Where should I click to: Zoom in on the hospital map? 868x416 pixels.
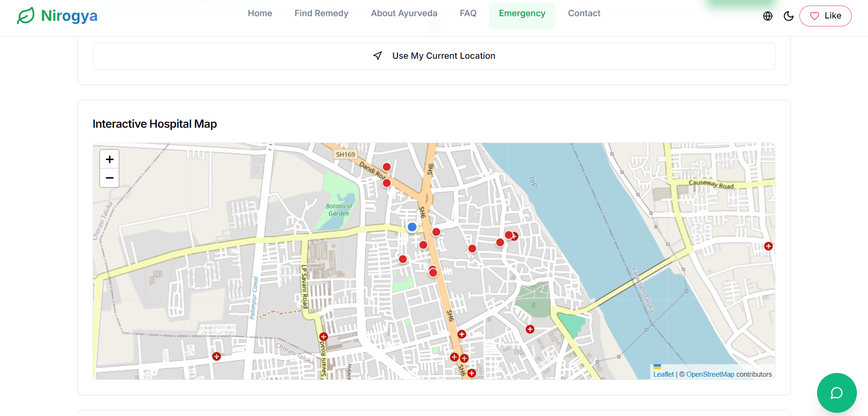click(x=109, y=160)
